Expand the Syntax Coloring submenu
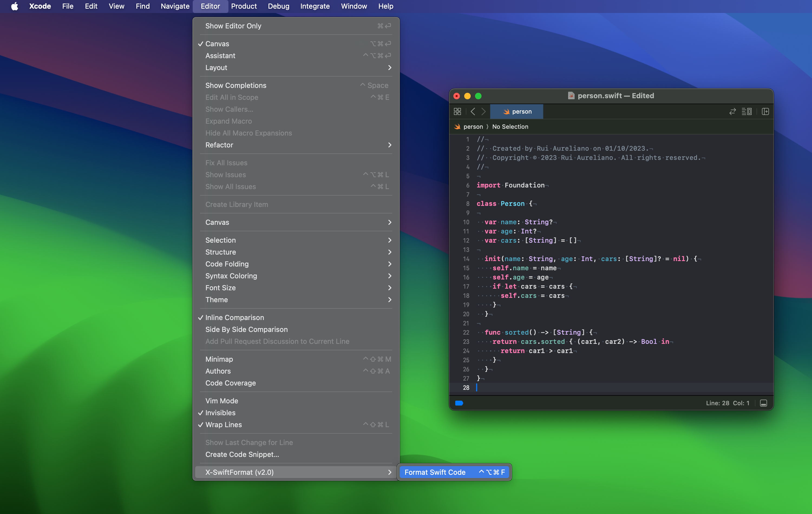Viewport: 812px width, 514px height. (x=296, y=276)
